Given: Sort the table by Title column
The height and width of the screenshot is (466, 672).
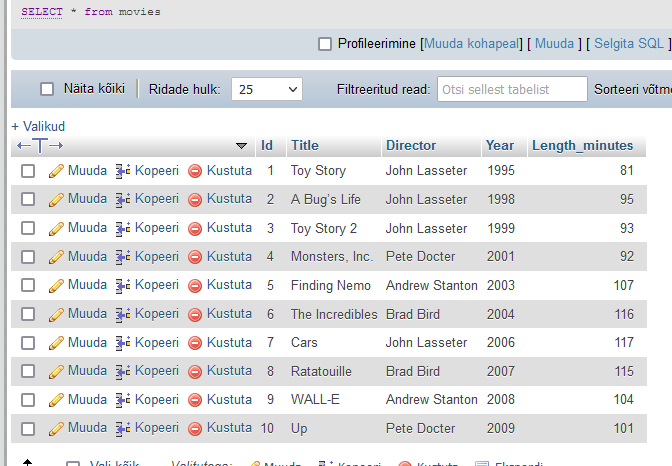Looking at the screenshot, I should 304,146.
